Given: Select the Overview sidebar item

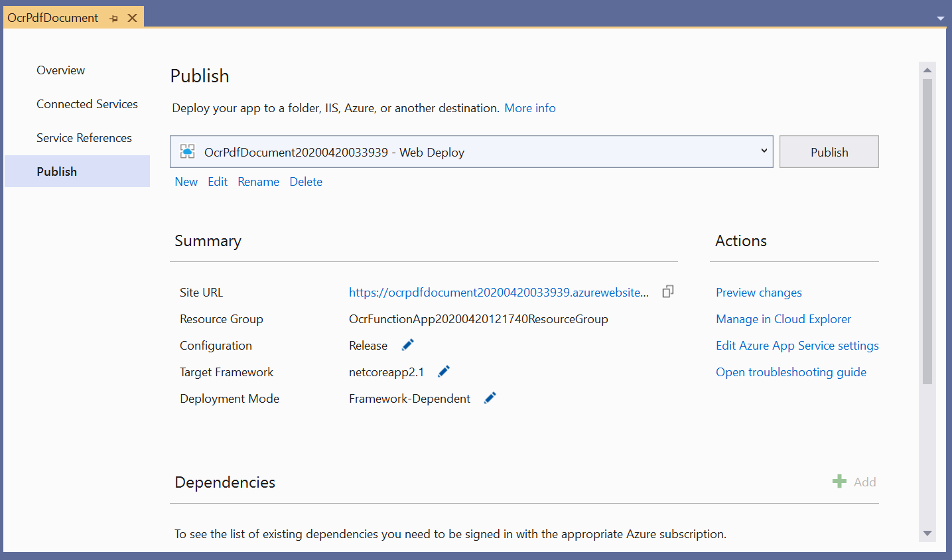Looking at the screenshot, I should click(x=60, y=70).
